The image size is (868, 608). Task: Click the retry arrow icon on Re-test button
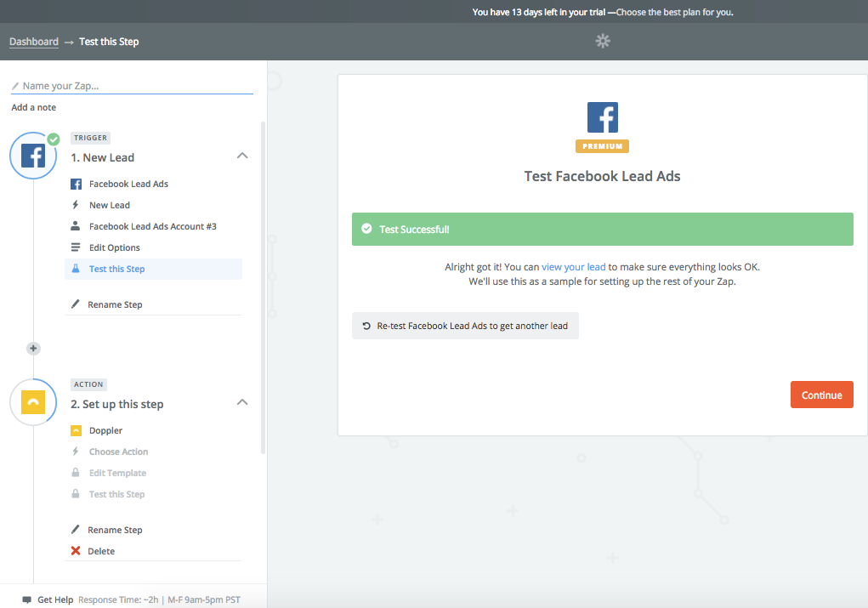pyautogui.click(x=366, y=327)
